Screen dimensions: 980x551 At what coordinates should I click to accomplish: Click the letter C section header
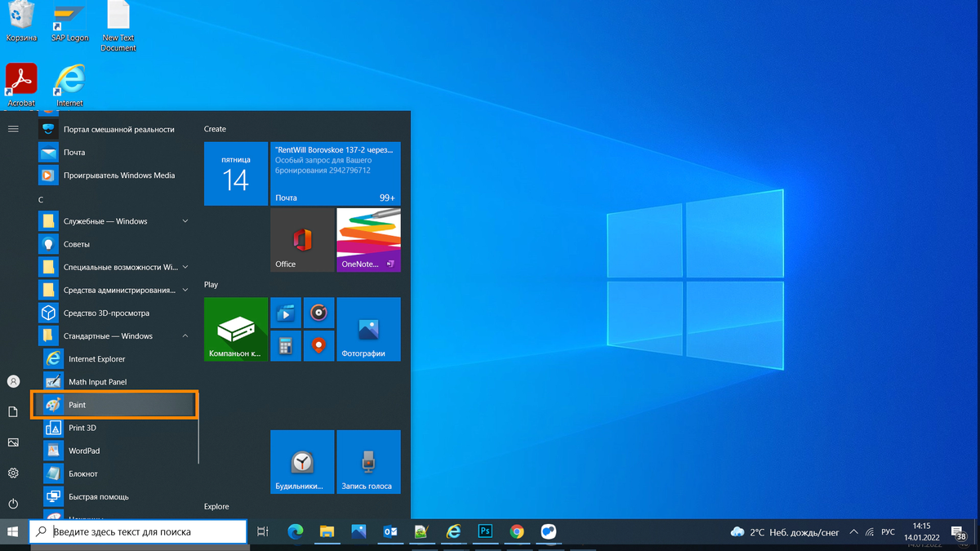click(41, 200)
